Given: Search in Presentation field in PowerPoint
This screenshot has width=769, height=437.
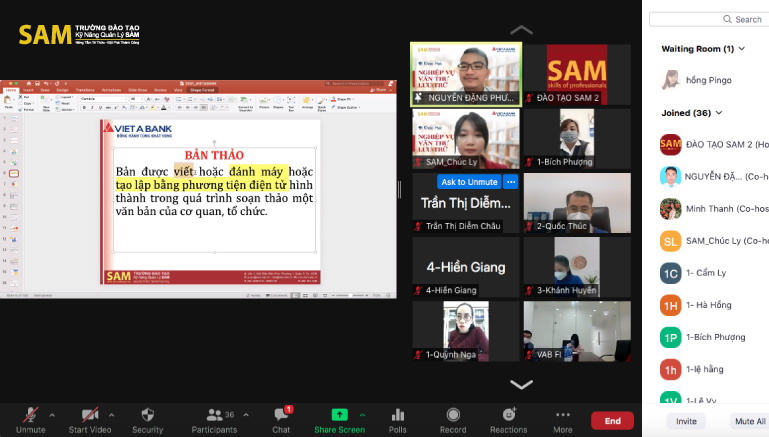Looking at the screenshot, I should (x=356, y=83).
